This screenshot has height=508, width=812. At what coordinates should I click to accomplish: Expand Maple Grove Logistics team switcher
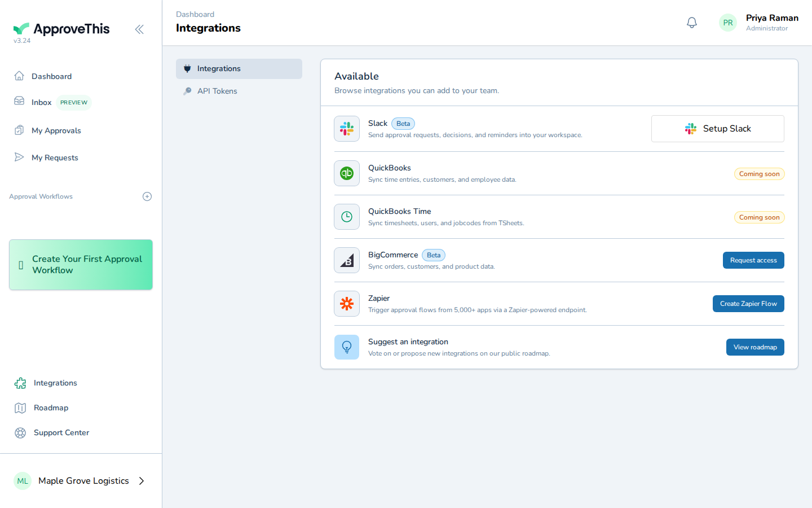click(81, 481)
